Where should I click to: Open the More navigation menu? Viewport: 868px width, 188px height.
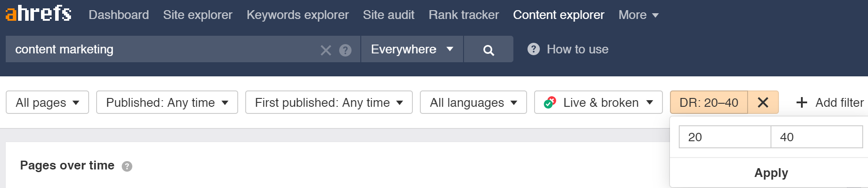[638, 15]
